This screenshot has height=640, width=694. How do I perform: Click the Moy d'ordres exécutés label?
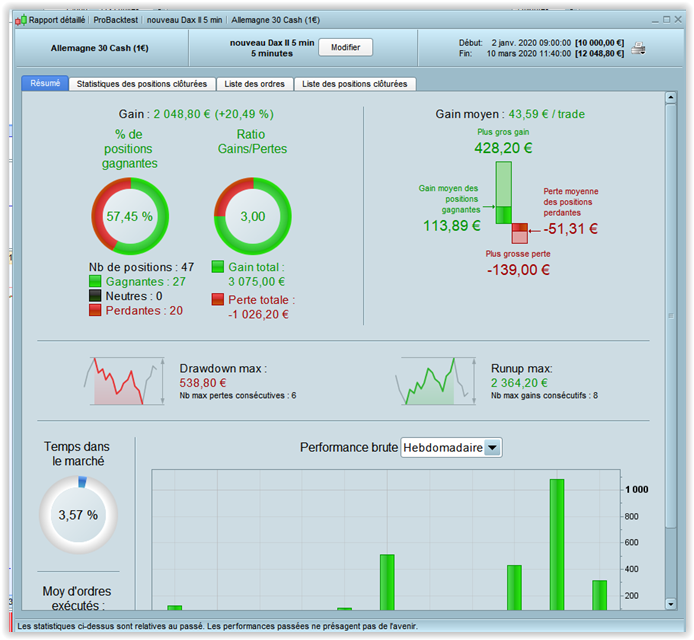pyautogui.click(x=77, y=598)
